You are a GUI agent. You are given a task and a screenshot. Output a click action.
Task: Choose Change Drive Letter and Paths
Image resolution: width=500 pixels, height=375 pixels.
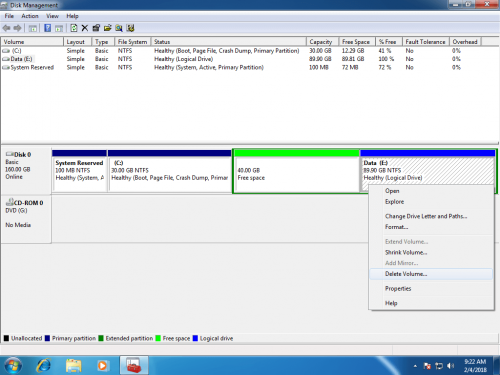tap(431, 216)
